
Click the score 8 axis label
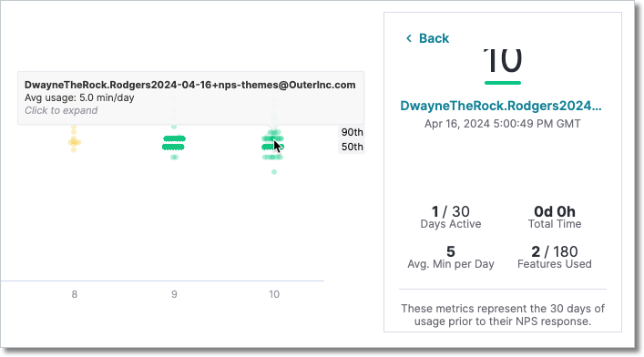click(75, 294)
